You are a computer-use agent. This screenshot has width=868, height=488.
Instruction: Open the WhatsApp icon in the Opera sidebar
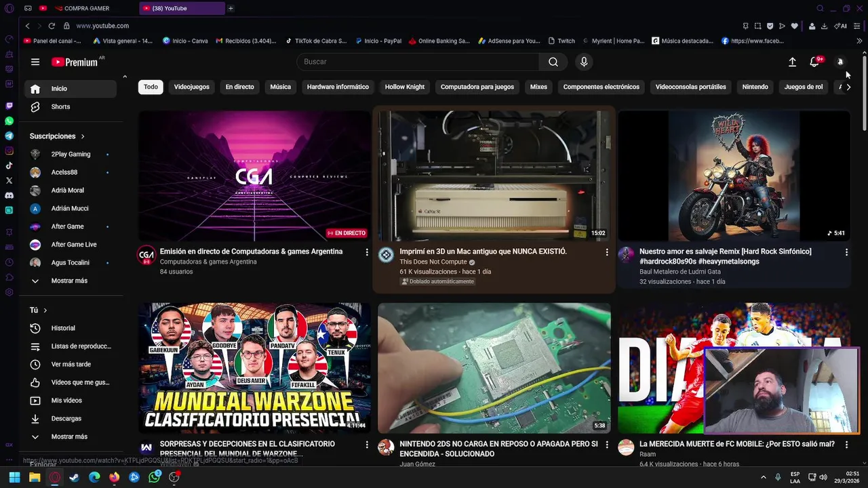pos(9,121)
